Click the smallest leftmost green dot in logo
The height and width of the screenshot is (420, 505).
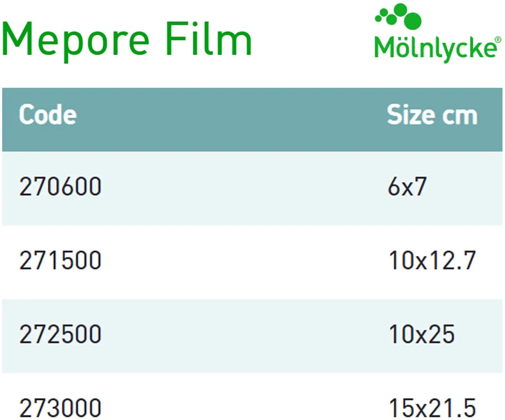378,18
